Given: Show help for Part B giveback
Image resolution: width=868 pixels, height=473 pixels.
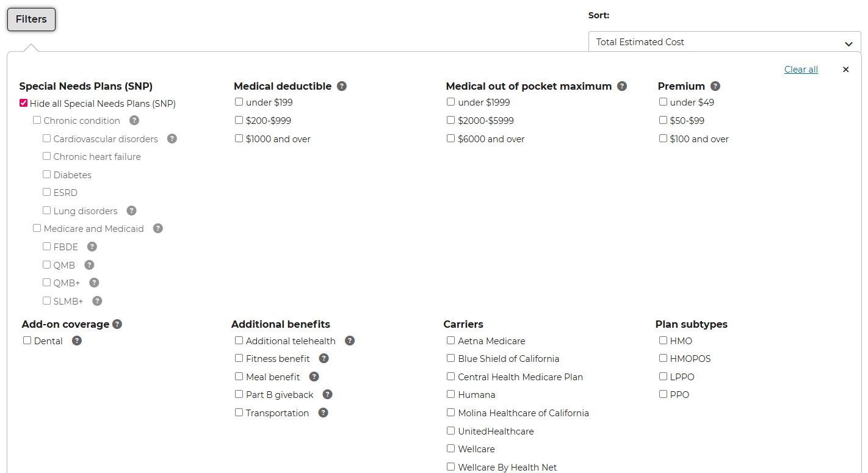Looking at the screenshot, I should point(327,394).
